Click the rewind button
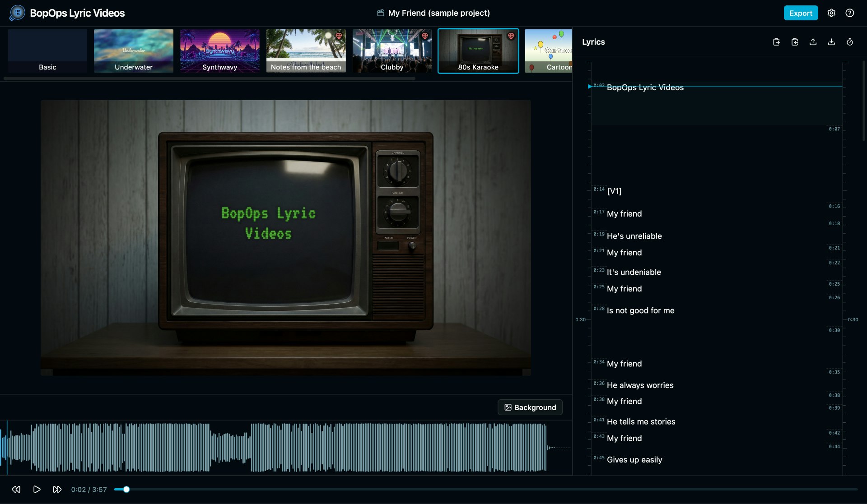 (x=16, y=490)
